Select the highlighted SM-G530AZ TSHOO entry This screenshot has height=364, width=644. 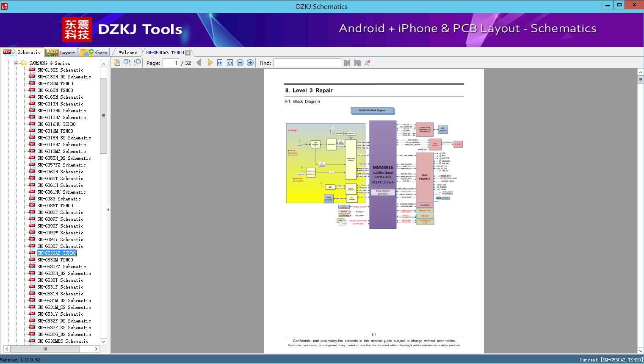point(56,253)
